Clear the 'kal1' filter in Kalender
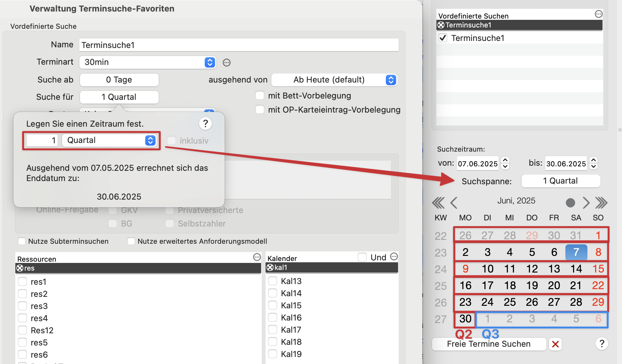622x364 pixels. (270, 267)
